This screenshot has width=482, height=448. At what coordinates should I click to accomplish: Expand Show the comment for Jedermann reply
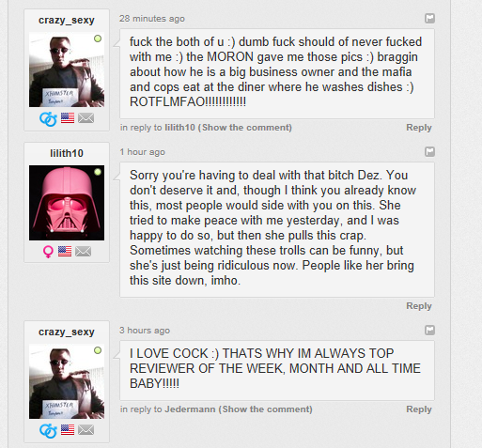pyautogui.click(x=265, y=409)
